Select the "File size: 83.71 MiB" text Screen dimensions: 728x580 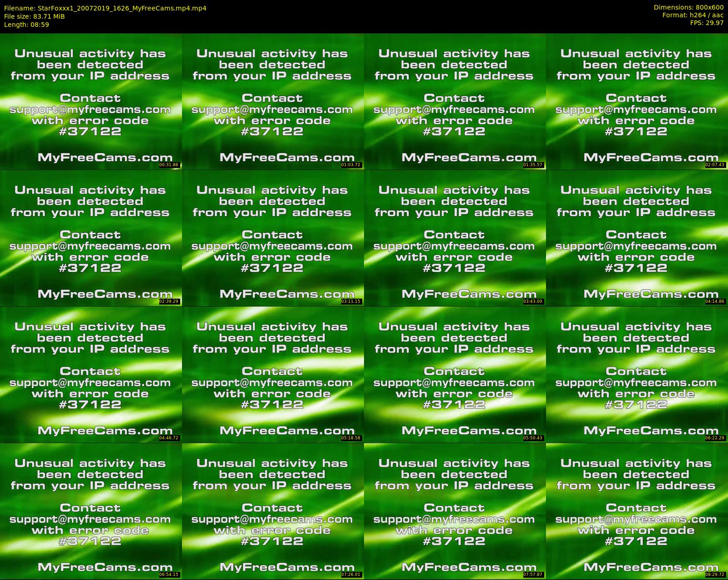34,16
